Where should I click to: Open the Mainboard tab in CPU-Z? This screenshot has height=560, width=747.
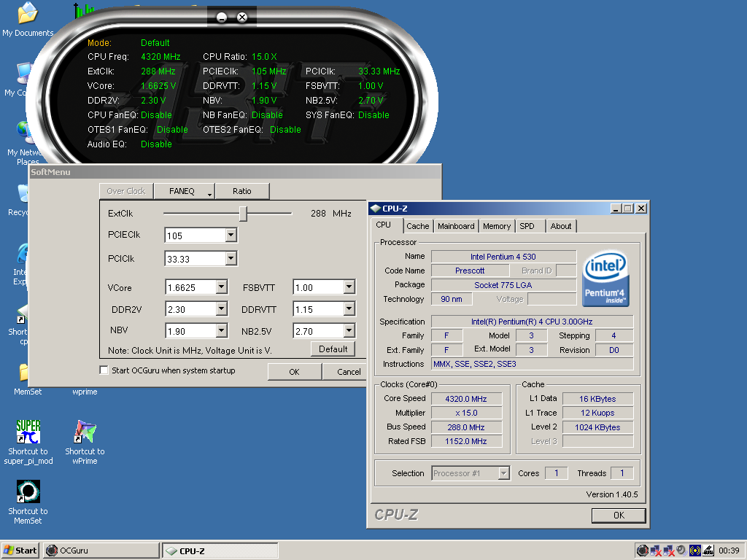[x=456, y=226]
